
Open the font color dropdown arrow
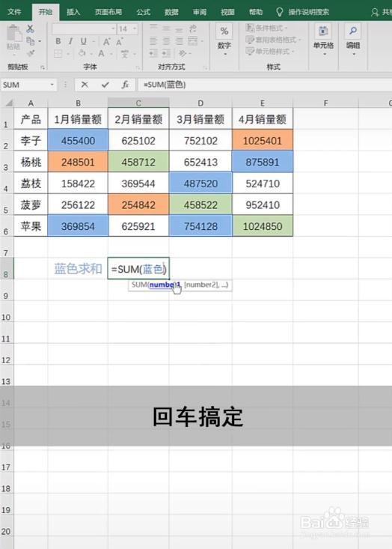(x=111, y=54)
